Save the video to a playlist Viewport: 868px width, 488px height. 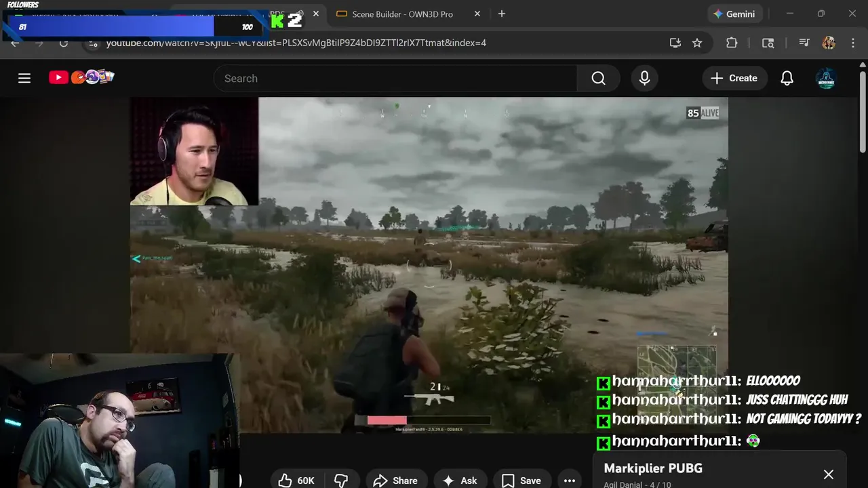point(521,480)
